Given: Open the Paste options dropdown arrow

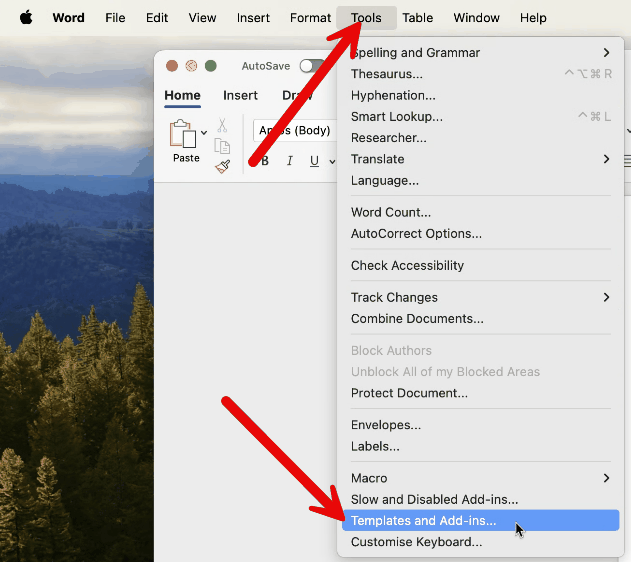Looking at the screenshot, I should 204,132.
